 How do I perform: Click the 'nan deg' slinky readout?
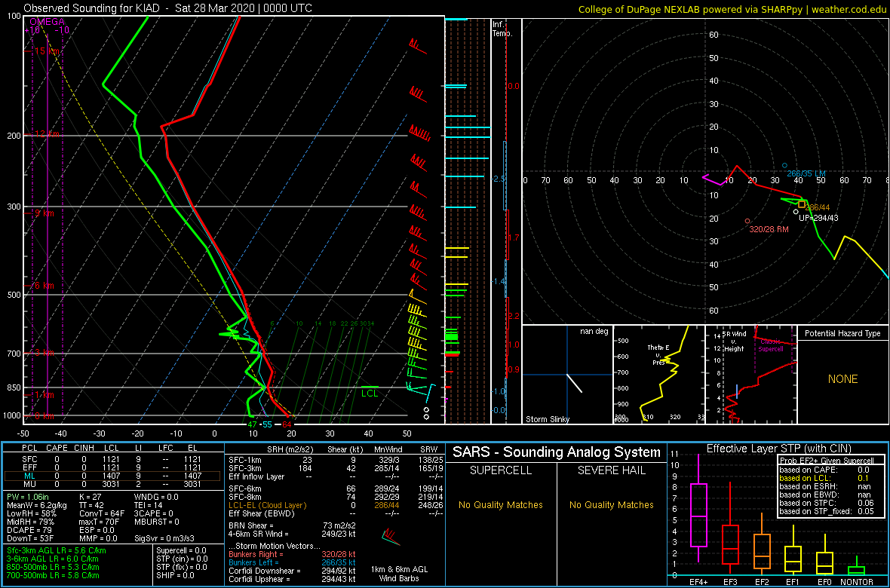point(594,332)
